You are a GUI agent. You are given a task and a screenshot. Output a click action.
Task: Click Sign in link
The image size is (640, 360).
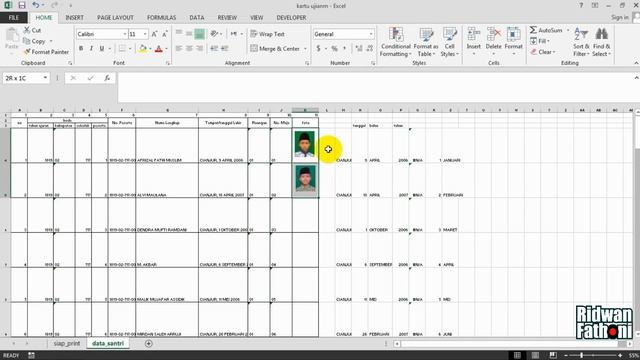tap(619, 17)
